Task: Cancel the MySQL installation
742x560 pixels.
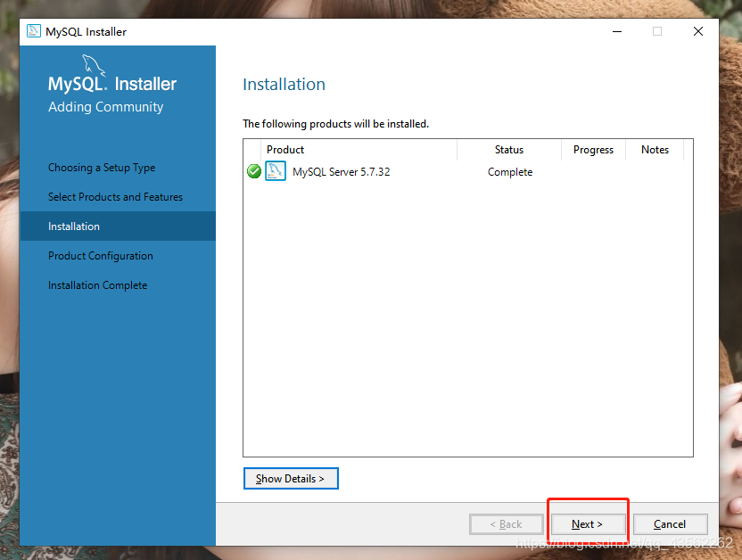Action: 670,523
